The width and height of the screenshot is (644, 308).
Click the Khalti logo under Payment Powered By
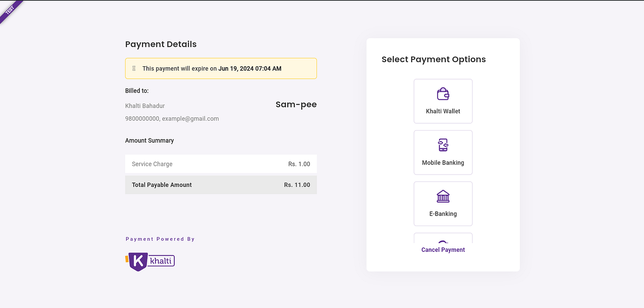pyautogui.click(x=150, y=262)
